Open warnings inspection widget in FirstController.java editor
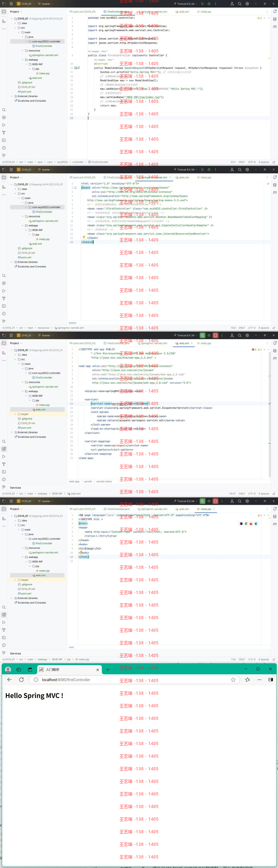The image size is (278, 868). click(x=260, y=18)
